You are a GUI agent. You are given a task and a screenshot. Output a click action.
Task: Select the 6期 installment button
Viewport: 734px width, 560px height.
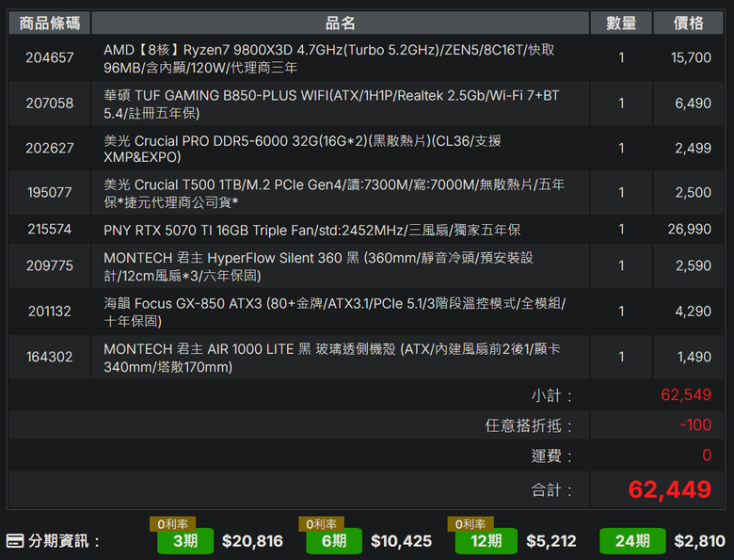point(334,541)
